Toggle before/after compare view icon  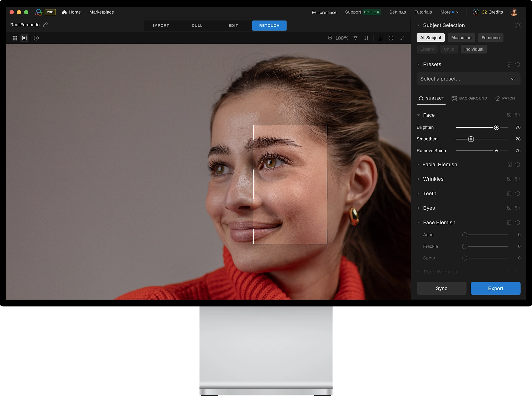coord(380,38)
